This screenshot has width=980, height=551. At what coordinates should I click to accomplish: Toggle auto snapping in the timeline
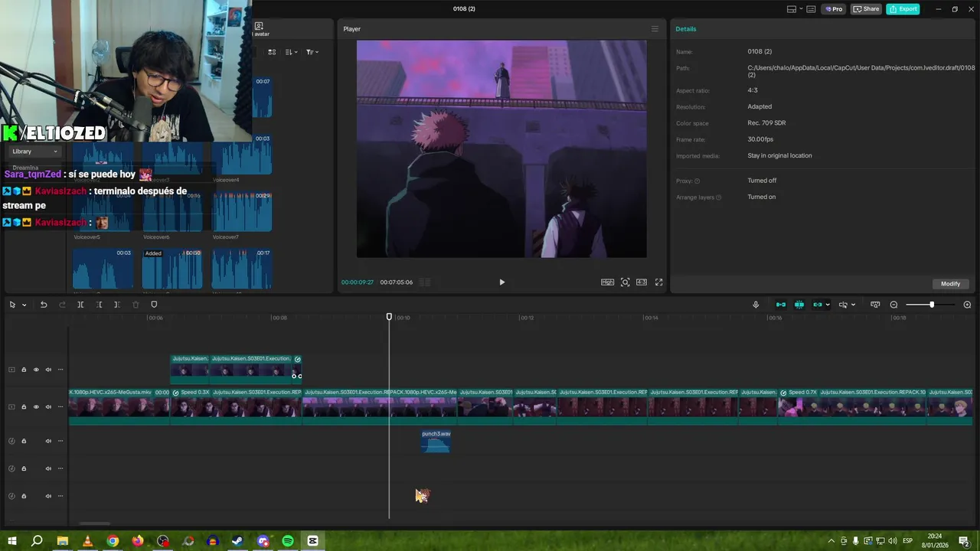[x=799, y=305]
